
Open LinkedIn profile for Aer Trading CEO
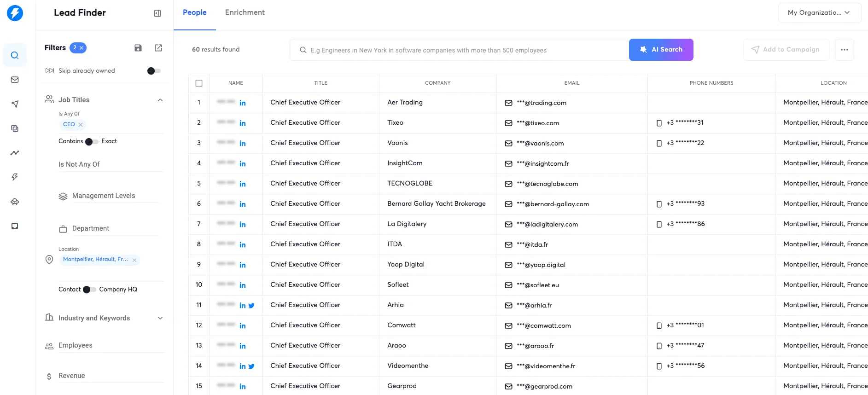(x=243, y=103)
